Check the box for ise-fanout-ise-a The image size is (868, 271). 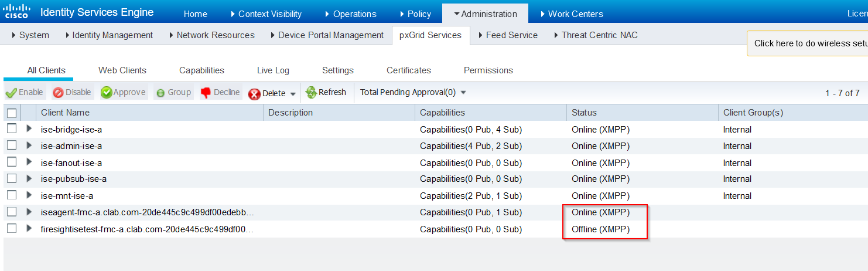tap(12, 162)
